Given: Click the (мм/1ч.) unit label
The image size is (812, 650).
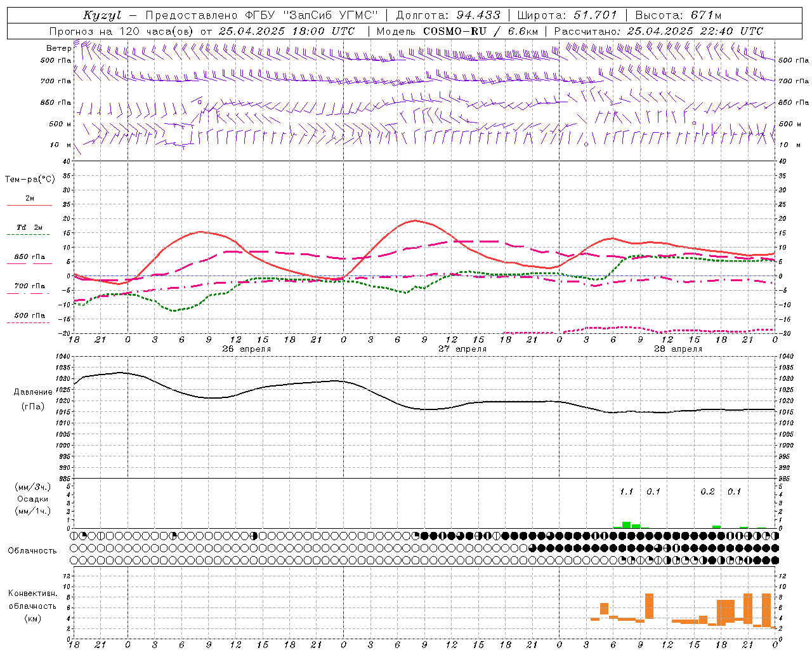Looking at the screenshot, I should (33, 511).
